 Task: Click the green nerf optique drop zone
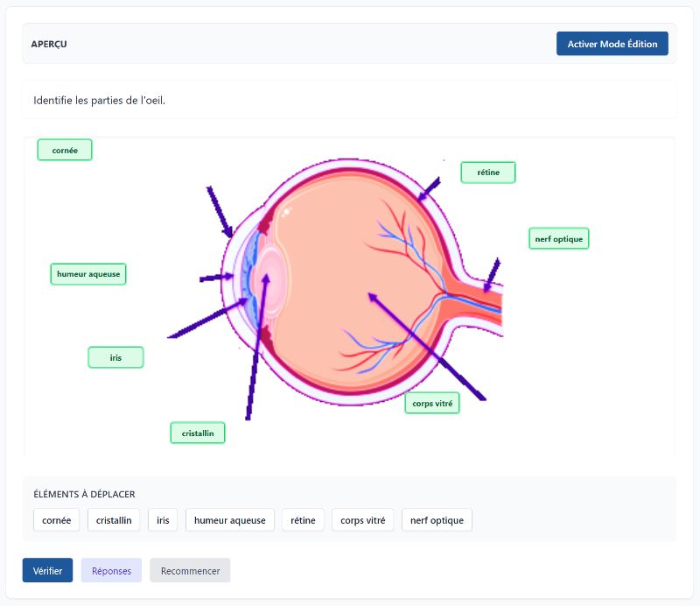coord(559,238)
